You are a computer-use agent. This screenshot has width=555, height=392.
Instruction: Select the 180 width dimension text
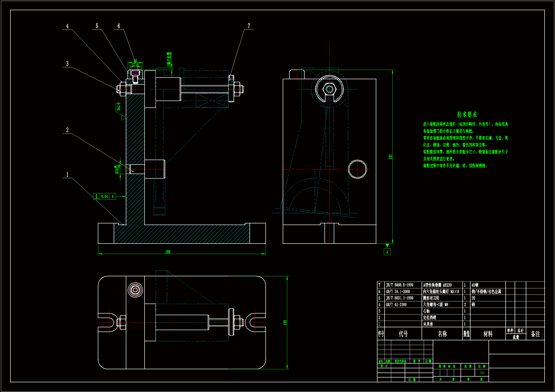coord(168,252)
